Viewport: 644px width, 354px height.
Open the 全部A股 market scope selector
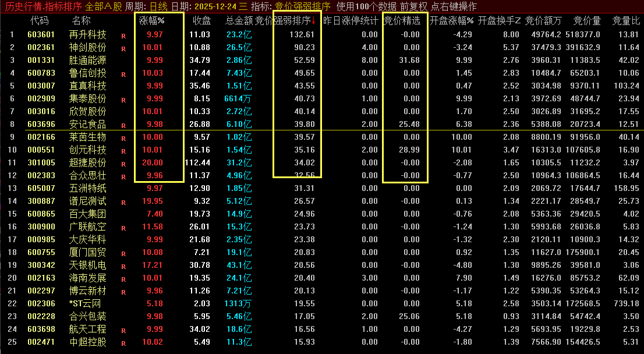tap(103, 6)
